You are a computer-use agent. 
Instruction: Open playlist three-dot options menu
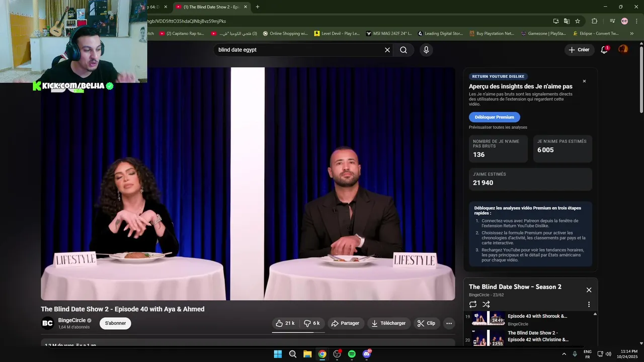click(x=589, y=304)
